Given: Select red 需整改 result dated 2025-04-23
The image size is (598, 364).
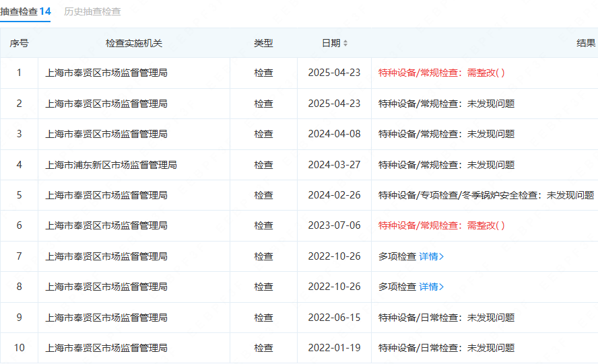Looking at the screenshot, I should coord(441,73).
